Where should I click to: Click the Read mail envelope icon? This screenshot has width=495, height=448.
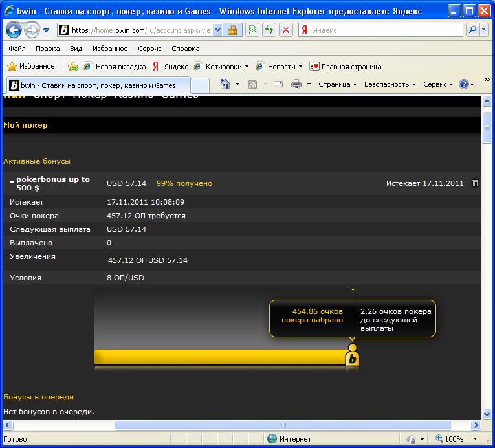tap(278, 84)
